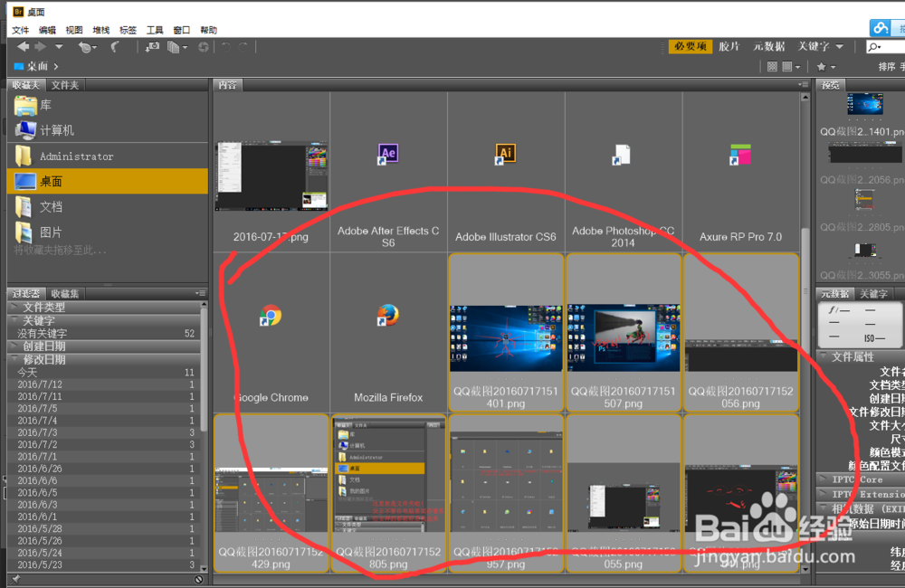This screenshot has width=905, height=588.
Task: Switch to the 收藏夹 tab
Action: [26, 85]
